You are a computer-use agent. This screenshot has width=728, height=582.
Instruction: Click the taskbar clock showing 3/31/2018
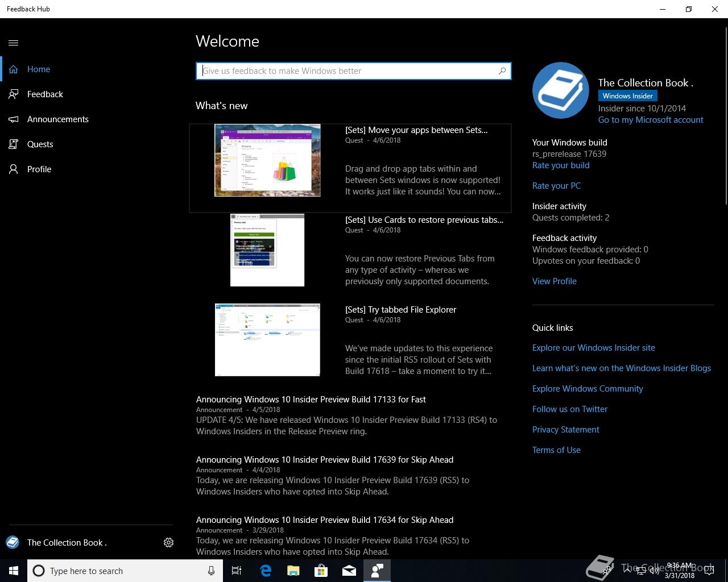[680, 571]
